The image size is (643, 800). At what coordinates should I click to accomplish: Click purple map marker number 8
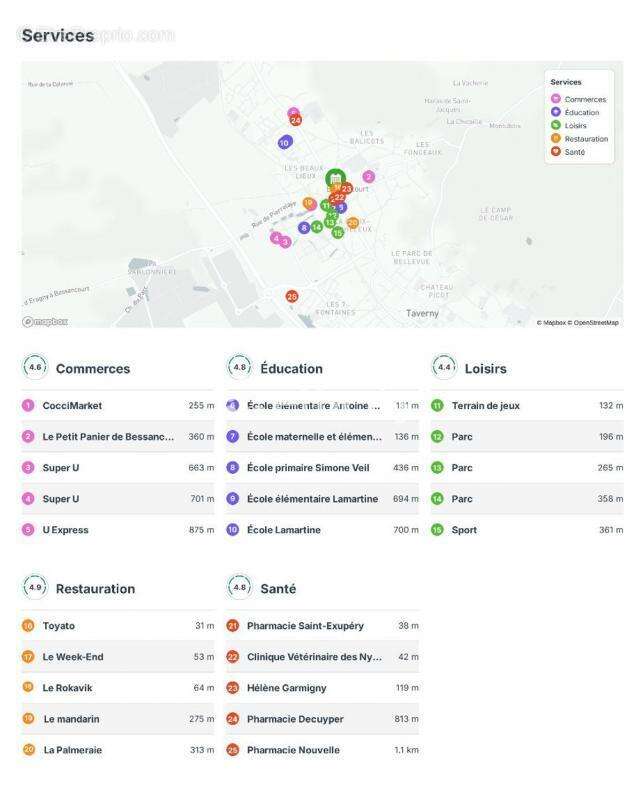pyautogui.click(x=304, y=228)
